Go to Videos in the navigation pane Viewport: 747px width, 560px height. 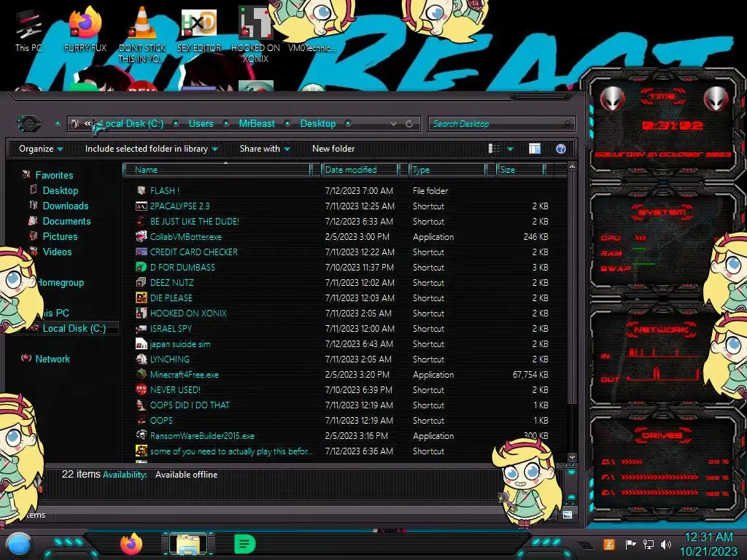click(57, 252)
